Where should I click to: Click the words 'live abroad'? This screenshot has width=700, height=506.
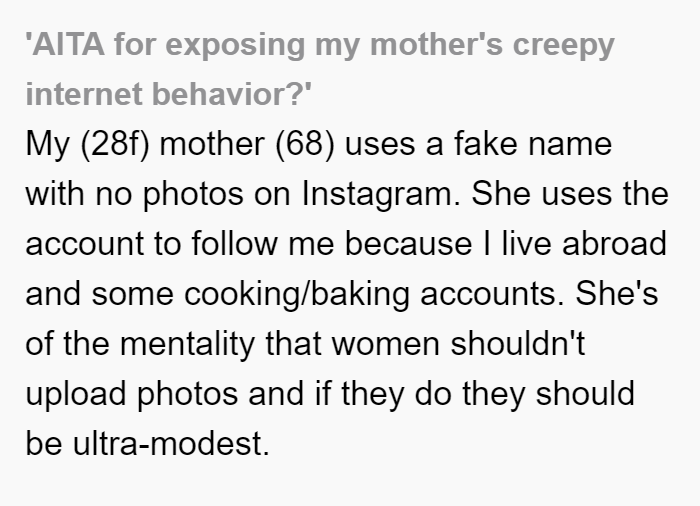584,243
